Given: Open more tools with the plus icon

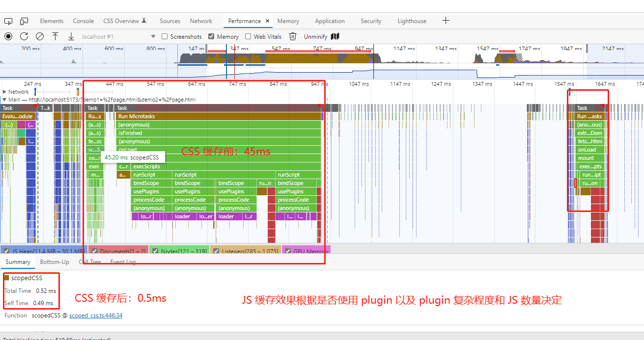Looking at the screenshot, I should click(x=446, y=21).
